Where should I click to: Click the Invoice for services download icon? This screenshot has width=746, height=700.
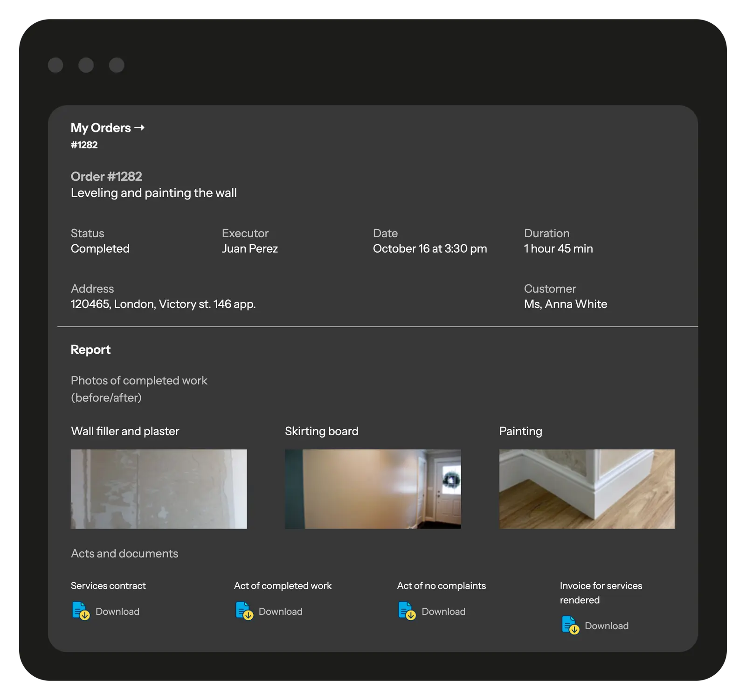tap(570, 625)
